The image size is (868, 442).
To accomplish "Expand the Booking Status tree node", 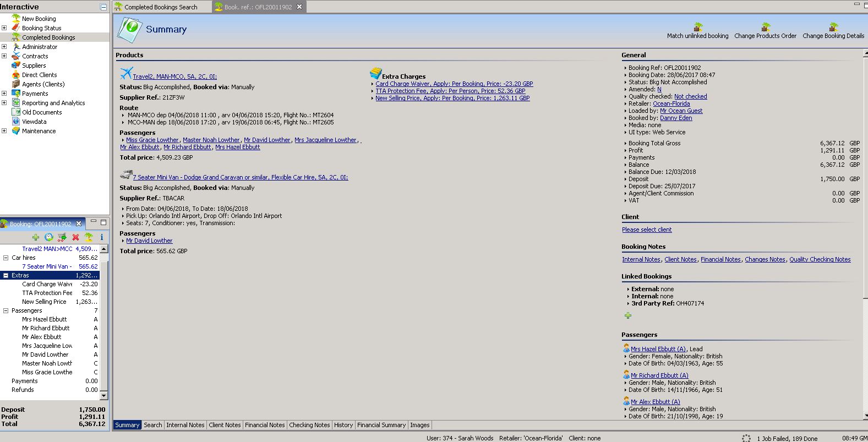I will coord(4,28).
